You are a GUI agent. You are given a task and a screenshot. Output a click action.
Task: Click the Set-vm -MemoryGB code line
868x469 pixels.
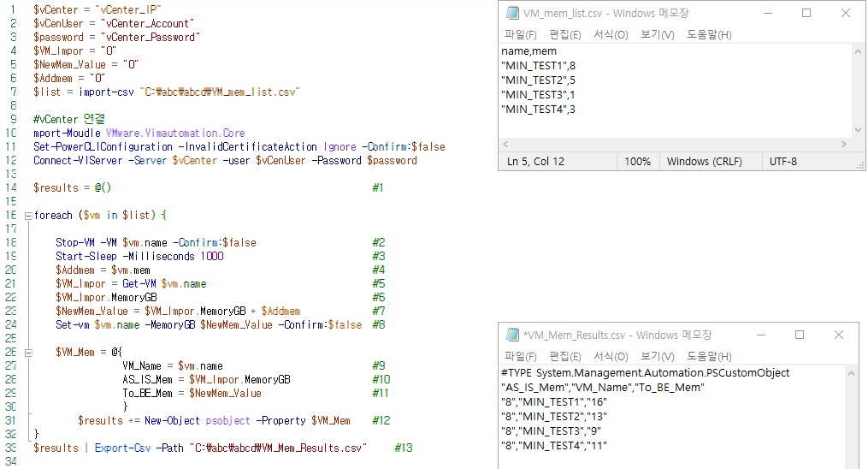coord(208,325)
